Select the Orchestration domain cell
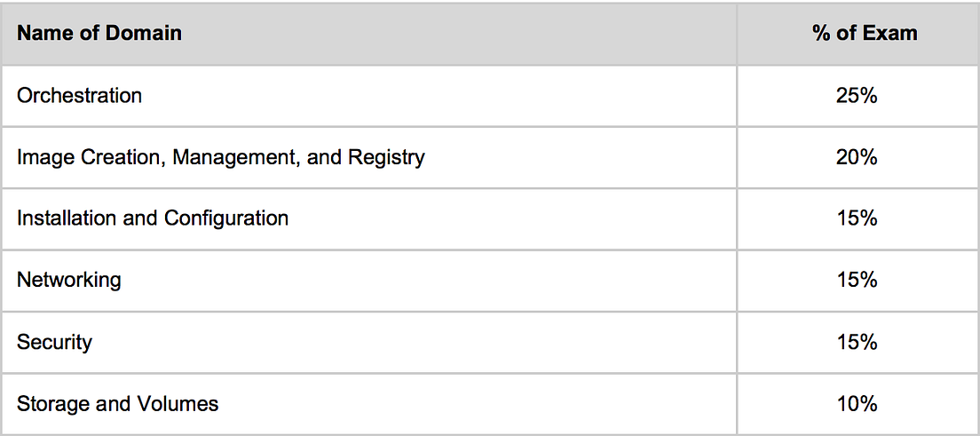This screenshot has height=436, width=980. 368,96
